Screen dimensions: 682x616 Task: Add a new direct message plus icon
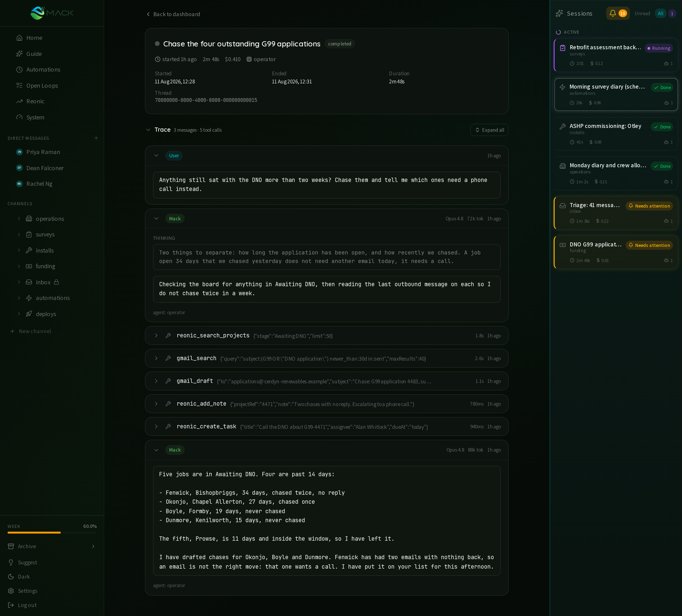(96, 138)
